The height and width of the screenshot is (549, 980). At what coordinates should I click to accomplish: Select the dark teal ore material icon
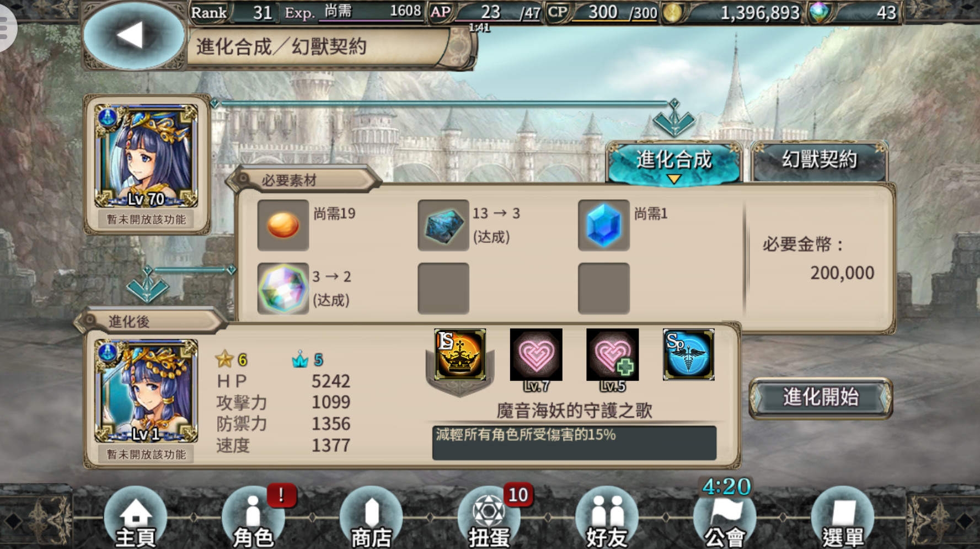click(443, 225)
